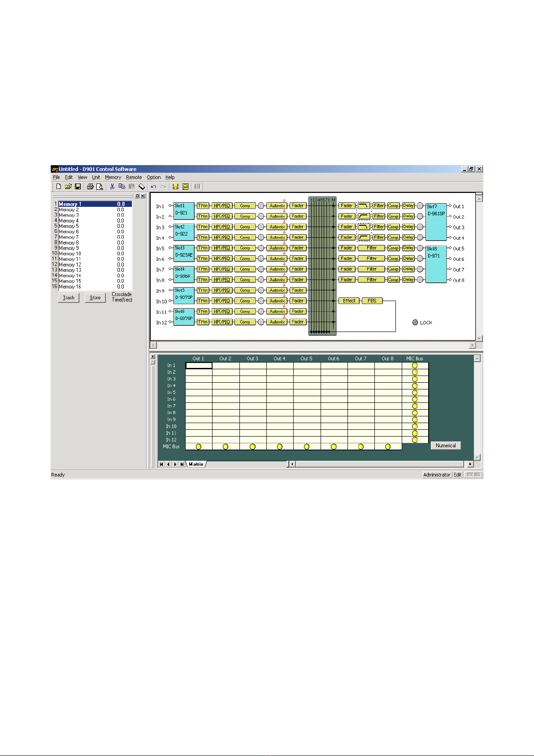Image resolution: width=534 pixels, height=756 pixels.
Task: Click the matrix bus block in flow diagram
Action: tap(322, 266)
